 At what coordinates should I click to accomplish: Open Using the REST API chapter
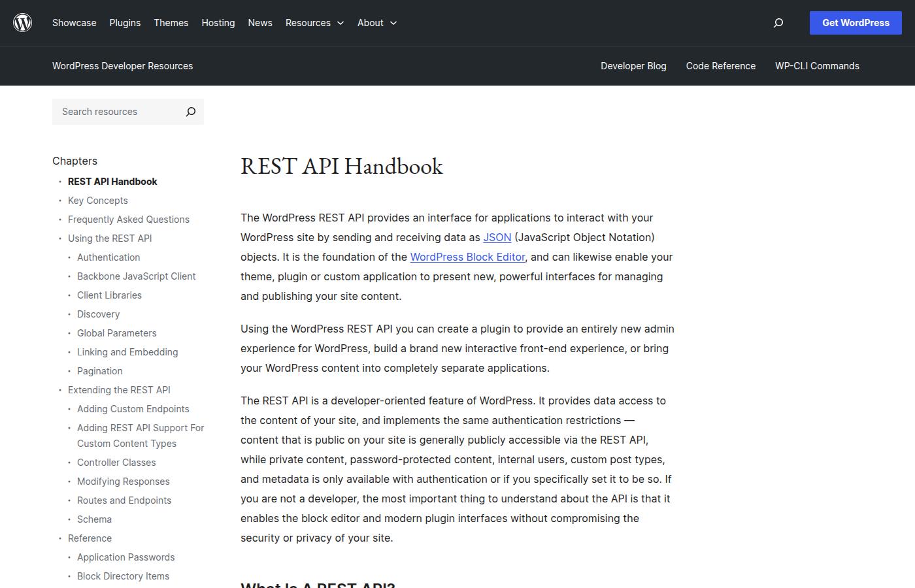coord(110,238)
